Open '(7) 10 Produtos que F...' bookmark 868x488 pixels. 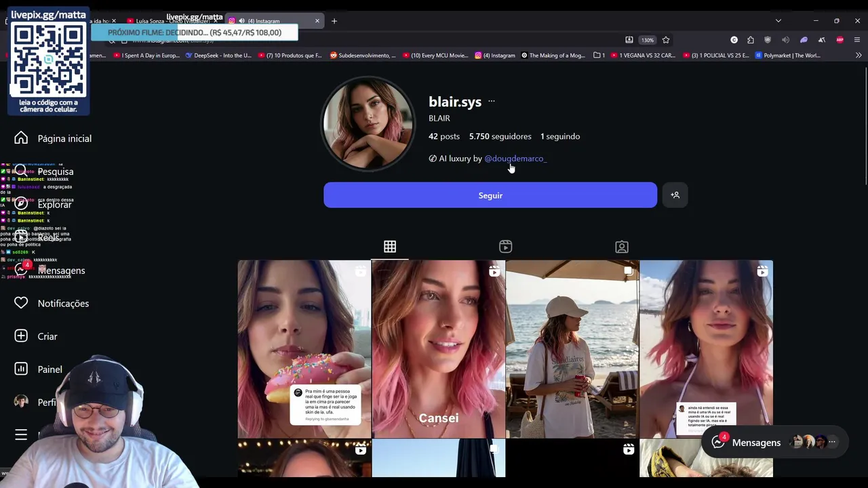point(290,56)
